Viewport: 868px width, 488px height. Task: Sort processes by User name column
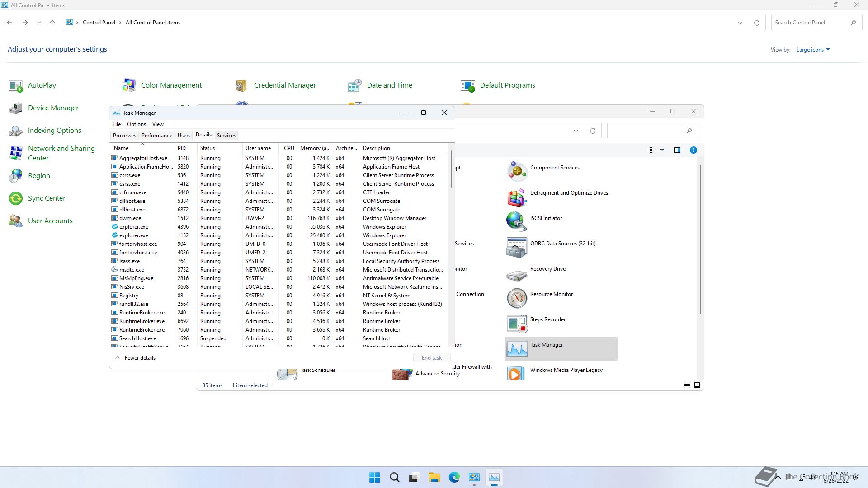tap(260, 148)
